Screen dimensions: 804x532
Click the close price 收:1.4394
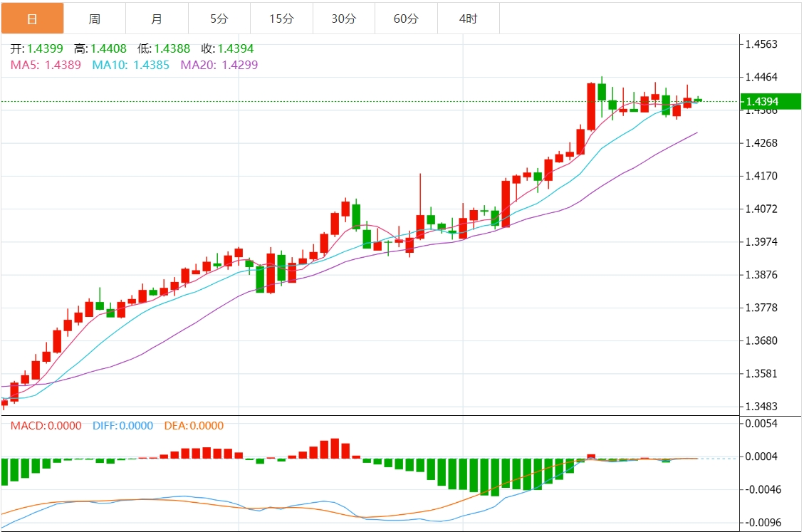tap(227, 48)
